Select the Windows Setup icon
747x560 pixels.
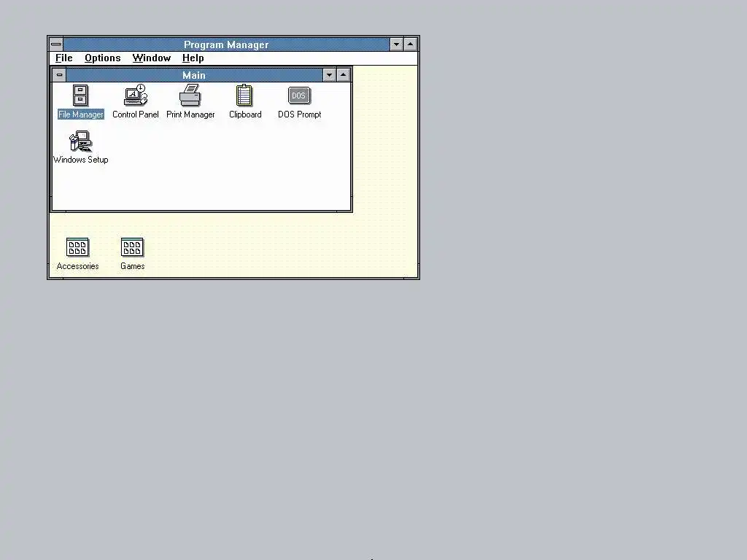click(x=80, y=141)
